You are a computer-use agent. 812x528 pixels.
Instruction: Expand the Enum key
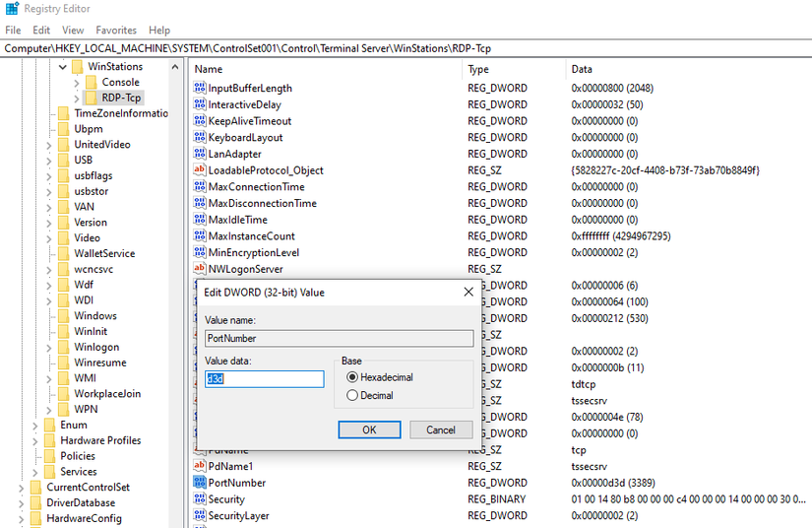(35, 426)
